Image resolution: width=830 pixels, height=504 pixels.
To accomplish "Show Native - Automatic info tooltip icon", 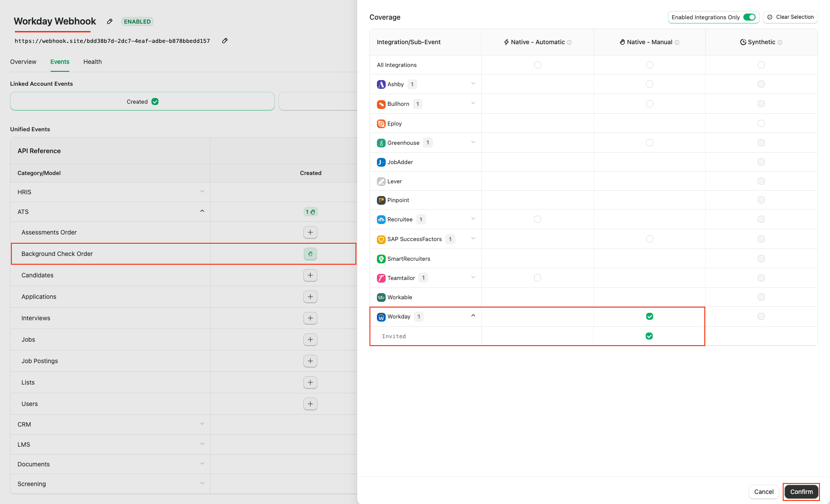I will [570, 42].
